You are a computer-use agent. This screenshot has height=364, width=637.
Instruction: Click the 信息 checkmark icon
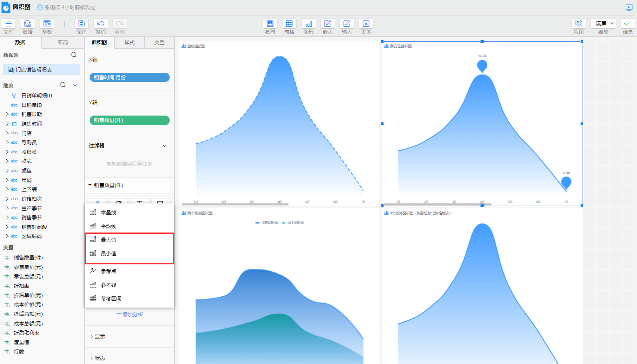coord(627,24)
